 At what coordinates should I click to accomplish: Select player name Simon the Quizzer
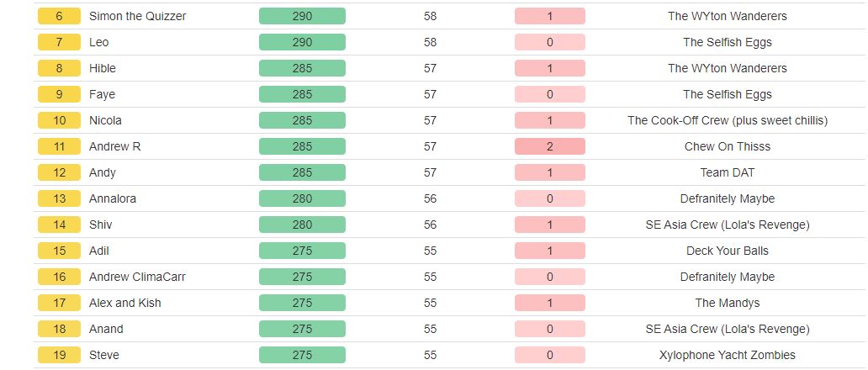[x=137, y=16]
